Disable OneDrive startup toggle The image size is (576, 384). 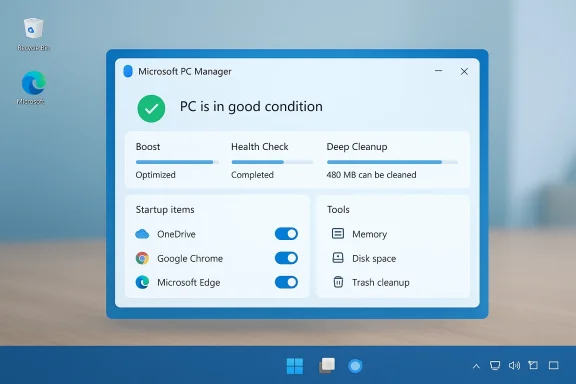pyautogui.click(x=286, y=234)
